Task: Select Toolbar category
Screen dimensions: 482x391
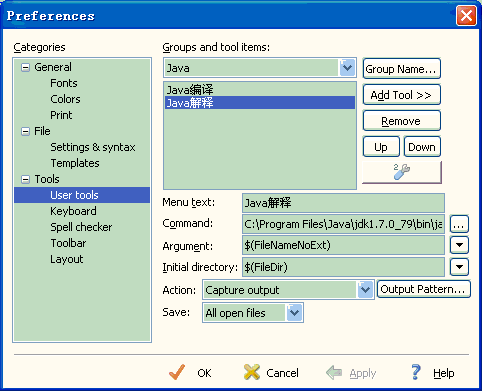Action: pyautogui.click(x=68, y=243)
